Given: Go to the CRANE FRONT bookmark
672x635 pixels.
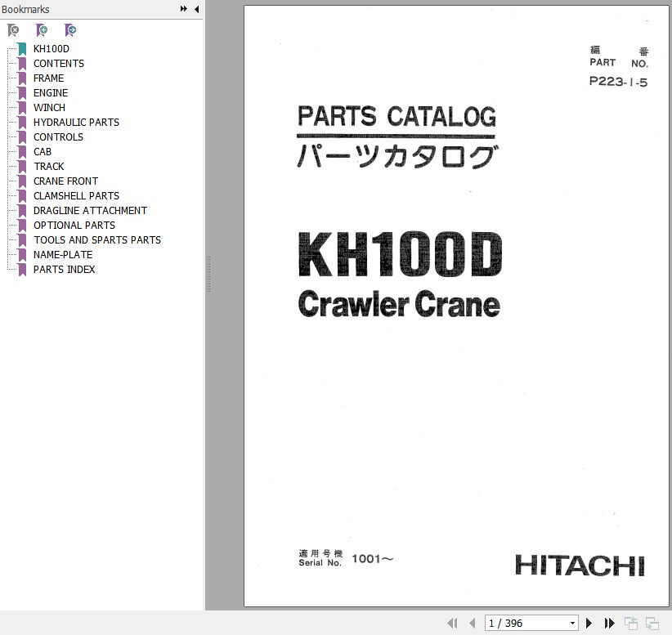Looking at the screenshot, I should coord(65,181).
